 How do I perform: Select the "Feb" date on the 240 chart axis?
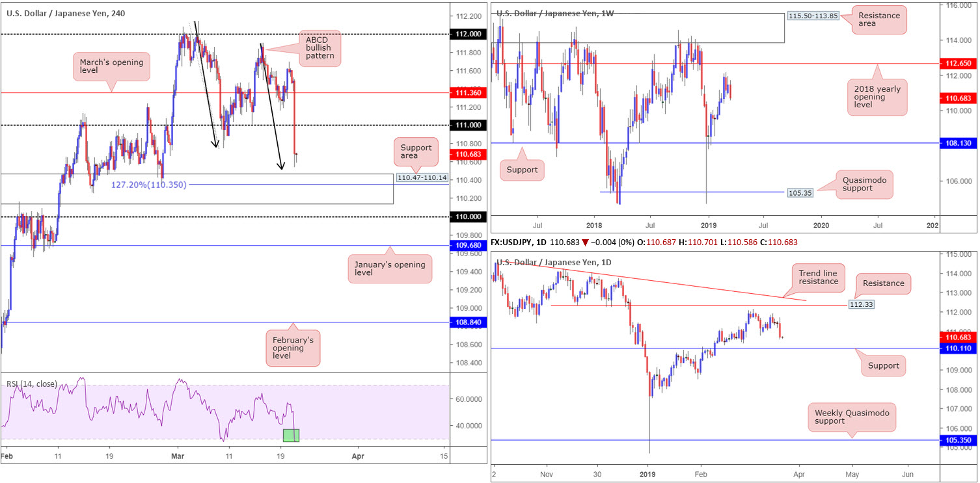pos(7,458)
